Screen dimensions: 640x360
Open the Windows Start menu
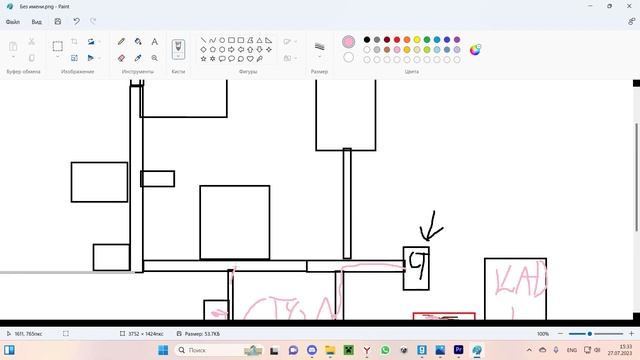click(163, 350)
